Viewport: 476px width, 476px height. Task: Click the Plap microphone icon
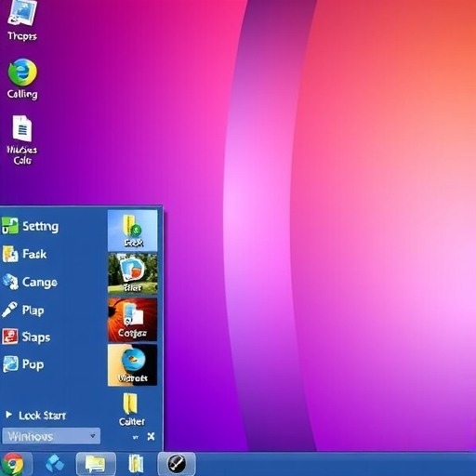(x=9, y=310)
